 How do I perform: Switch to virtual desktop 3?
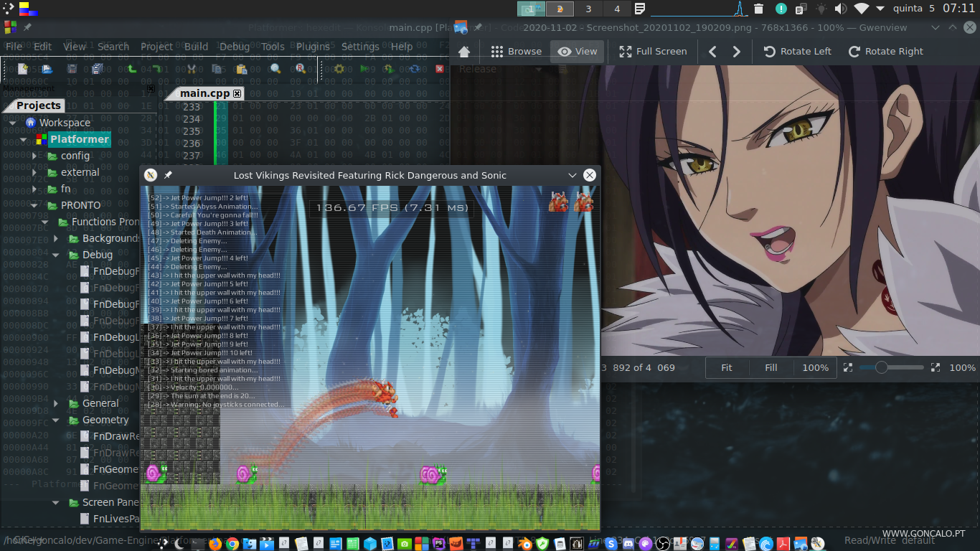(x=588, y=9)
